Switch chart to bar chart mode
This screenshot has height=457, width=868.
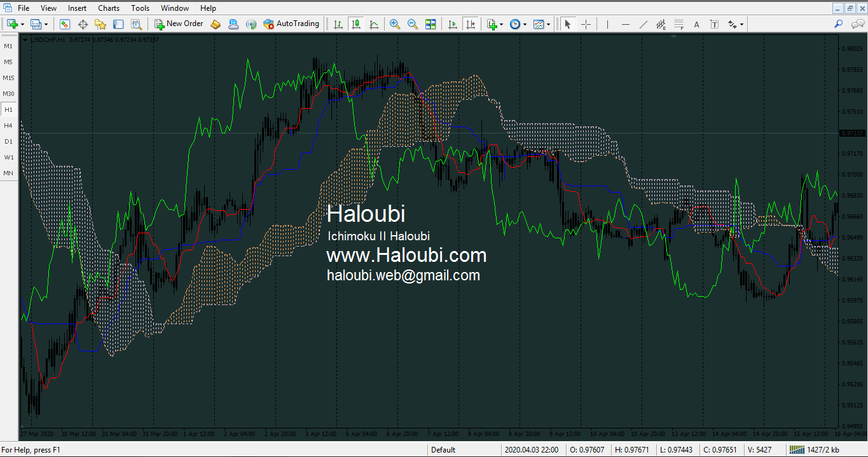[338, 24]
